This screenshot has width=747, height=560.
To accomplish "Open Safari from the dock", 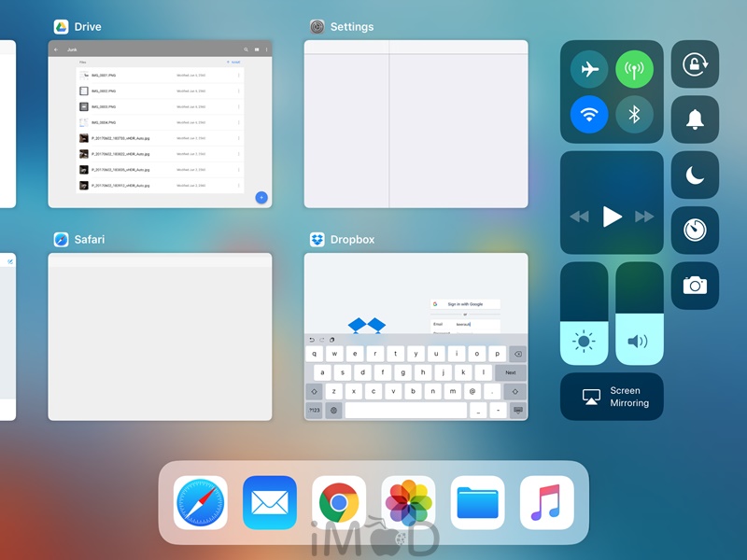I will click(201, 503).
